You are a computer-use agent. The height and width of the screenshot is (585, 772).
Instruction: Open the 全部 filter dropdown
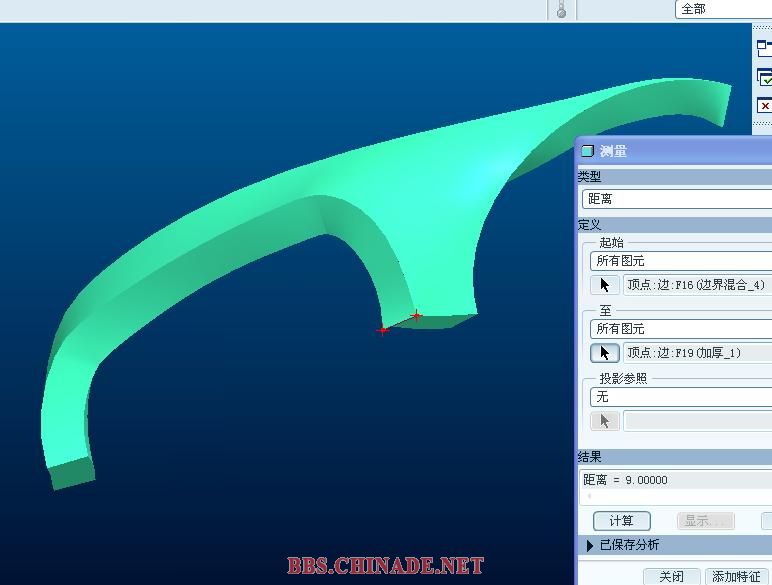(724, 9)
